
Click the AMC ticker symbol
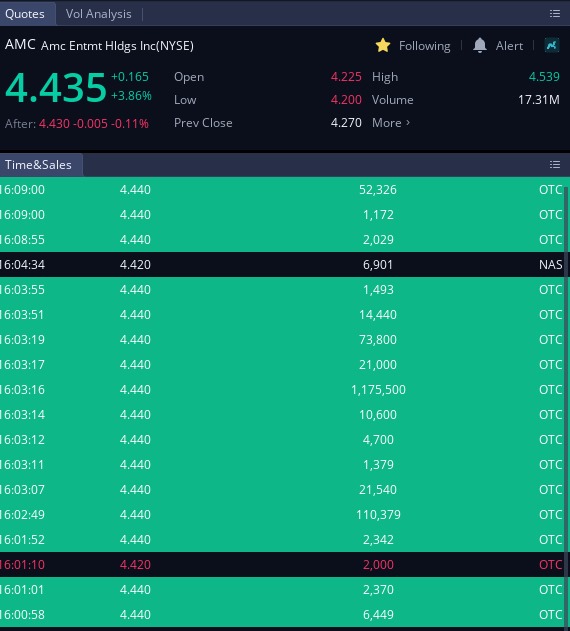pyautogui.click(x=20, y=44)
